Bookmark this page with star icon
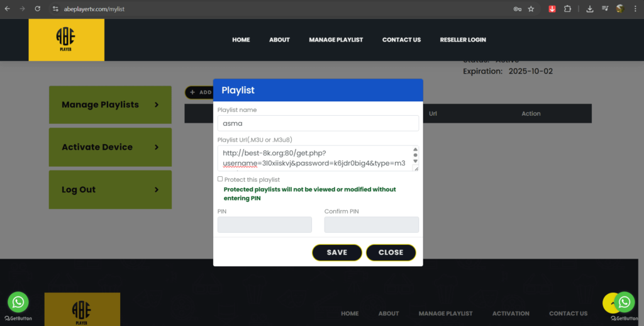 (x=531, y=9)
